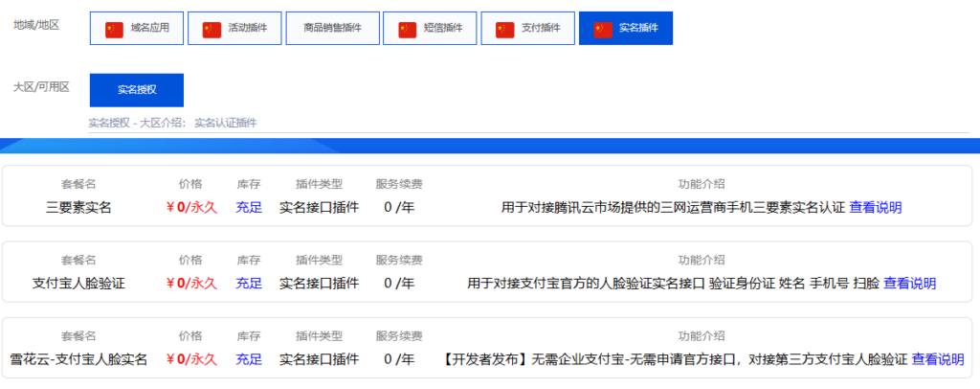Open 查看说明 link for 三要素实名
Image resolution: width=980 pixels, height=389 pixels.
(875, 208)
